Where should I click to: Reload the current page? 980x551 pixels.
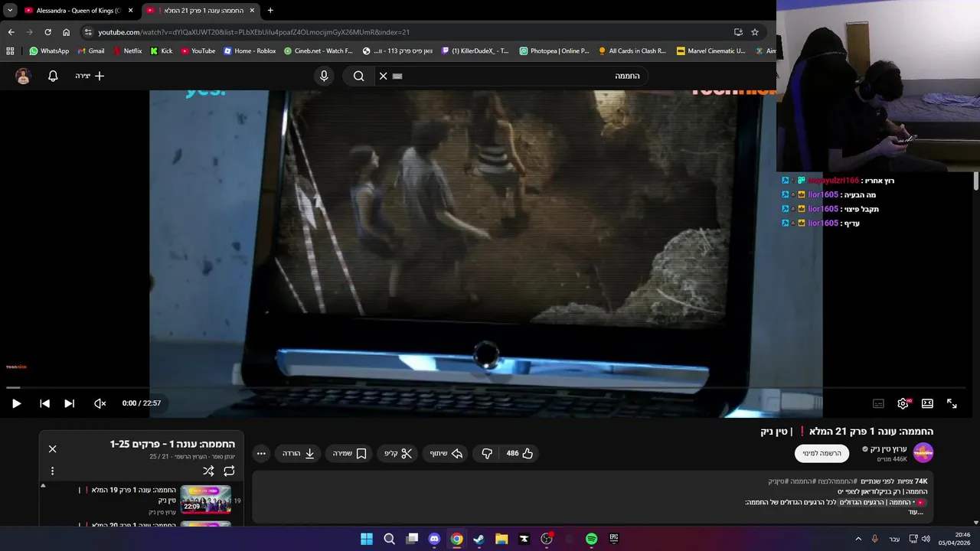tap(47, 32)
